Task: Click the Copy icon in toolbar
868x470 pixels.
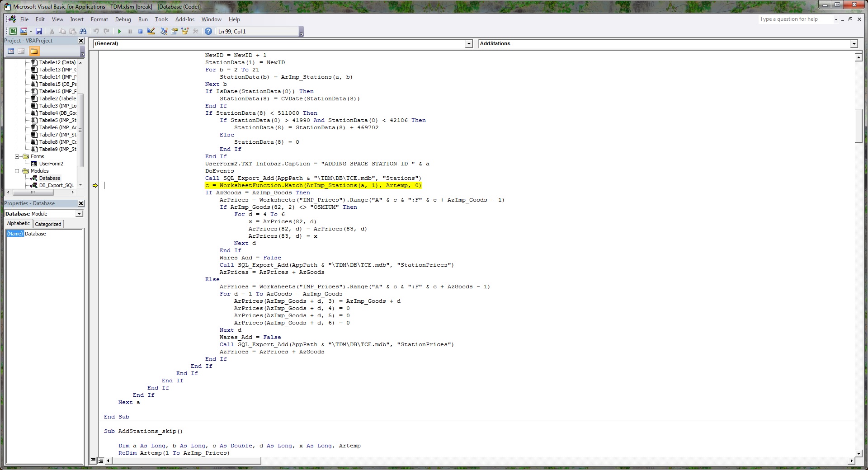Action: pyautogui.click(x=62, y=31)
